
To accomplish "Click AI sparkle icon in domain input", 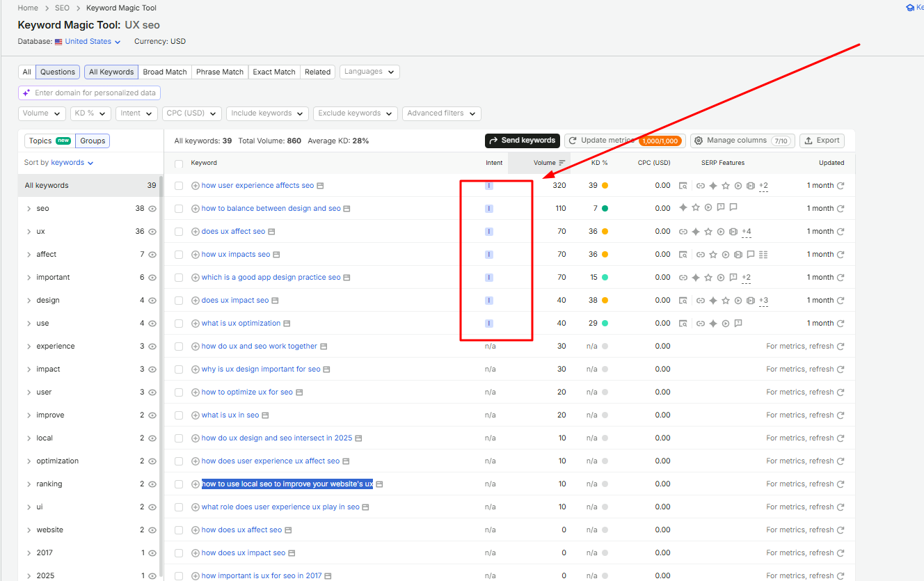I will (x=26, y=93).
